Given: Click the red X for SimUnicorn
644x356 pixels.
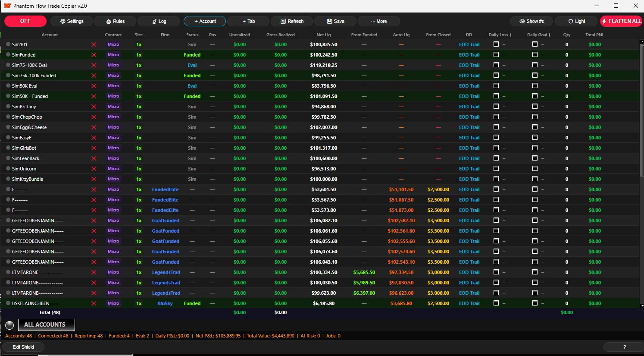Looking at the screenshot, I should click(x=94, y=169).
